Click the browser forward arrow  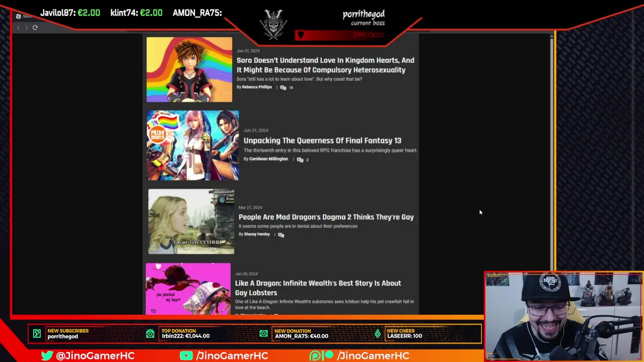tap(26, 28)
